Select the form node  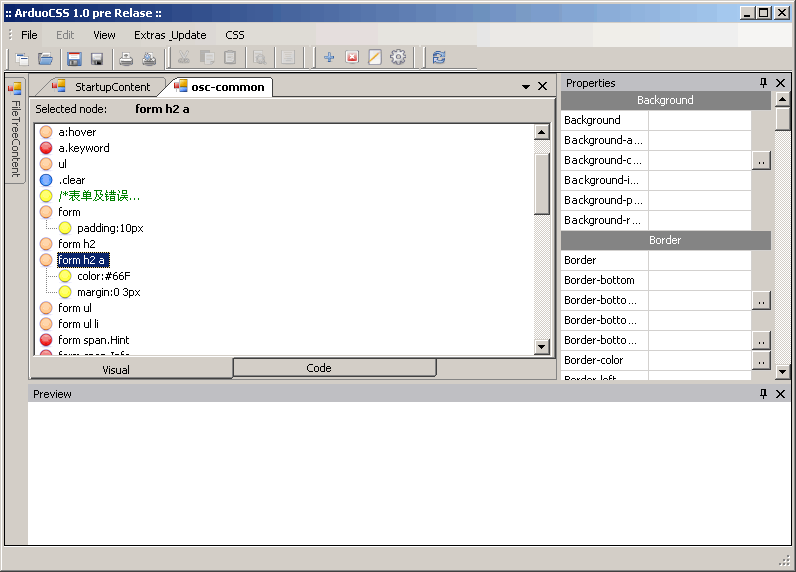coord(69,212)
